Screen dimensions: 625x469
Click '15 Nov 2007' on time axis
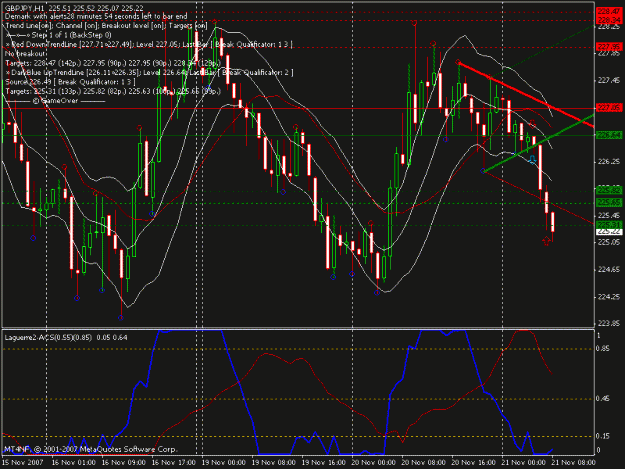(x=23, y=463)
